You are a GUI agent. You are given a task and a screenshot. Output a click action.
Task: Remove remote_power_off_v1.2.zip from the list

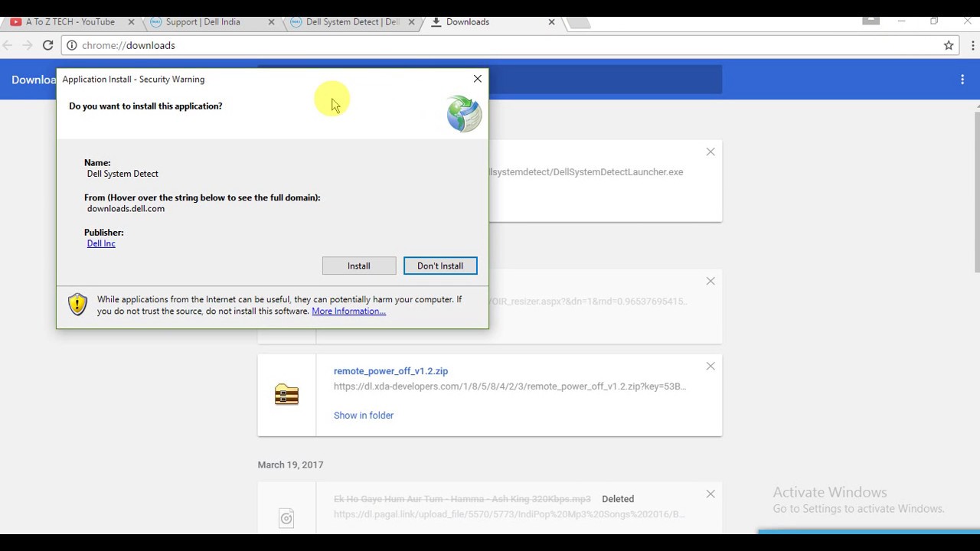(x=710, y=367)
